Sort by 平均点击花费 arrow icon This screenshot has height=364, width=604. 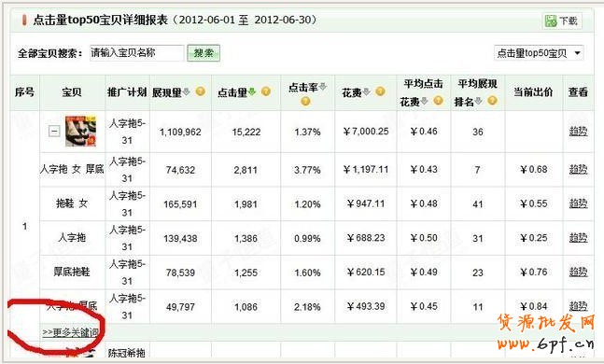(x=424, y=102)
